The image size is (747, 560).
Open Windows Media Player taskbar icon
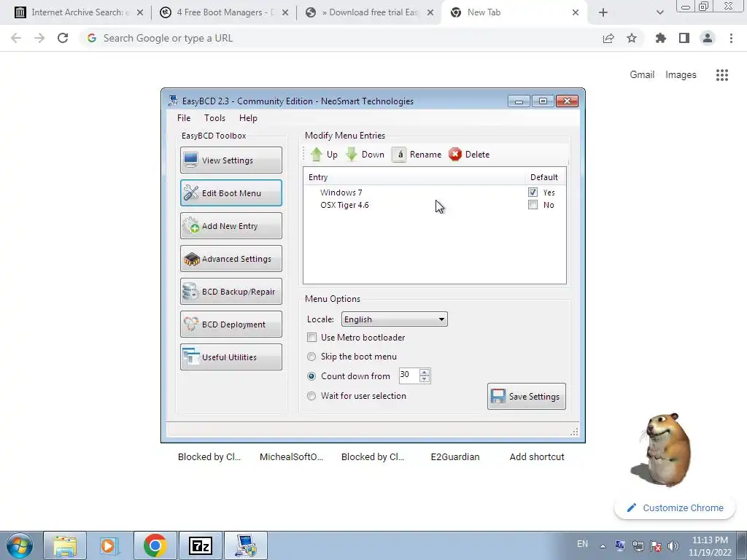[109, 545]
